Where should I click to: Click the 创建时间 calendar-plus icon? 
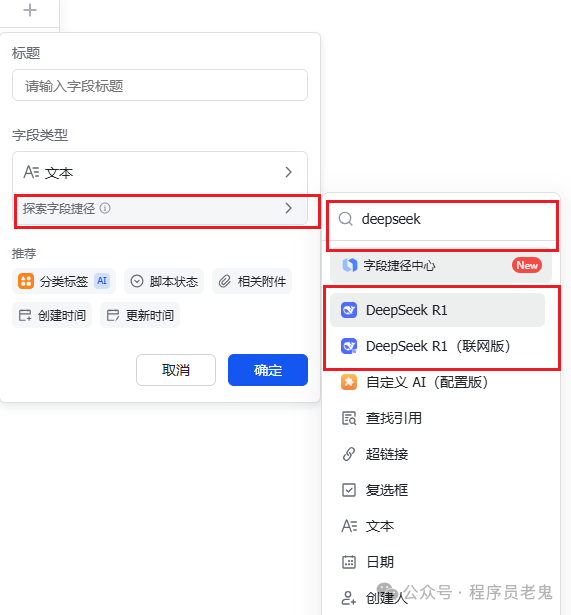tap(25, 315)
